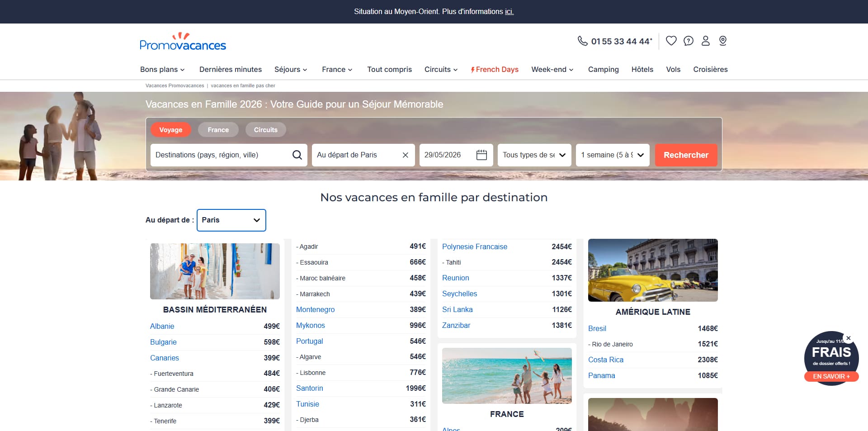Expand the Circuits navigation menu
868x431 pixels.
[441, 69]
